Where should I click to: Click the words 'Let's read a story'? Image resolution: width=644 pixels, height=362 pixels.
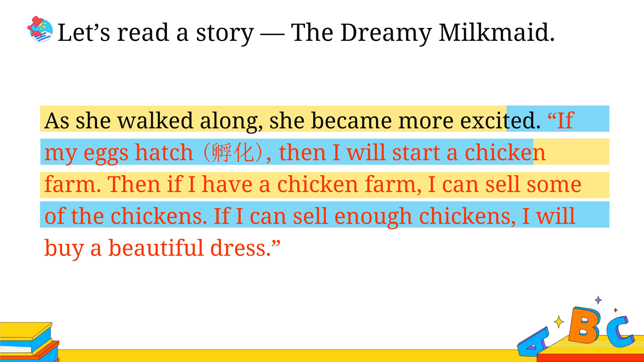(x=156, y=32)
